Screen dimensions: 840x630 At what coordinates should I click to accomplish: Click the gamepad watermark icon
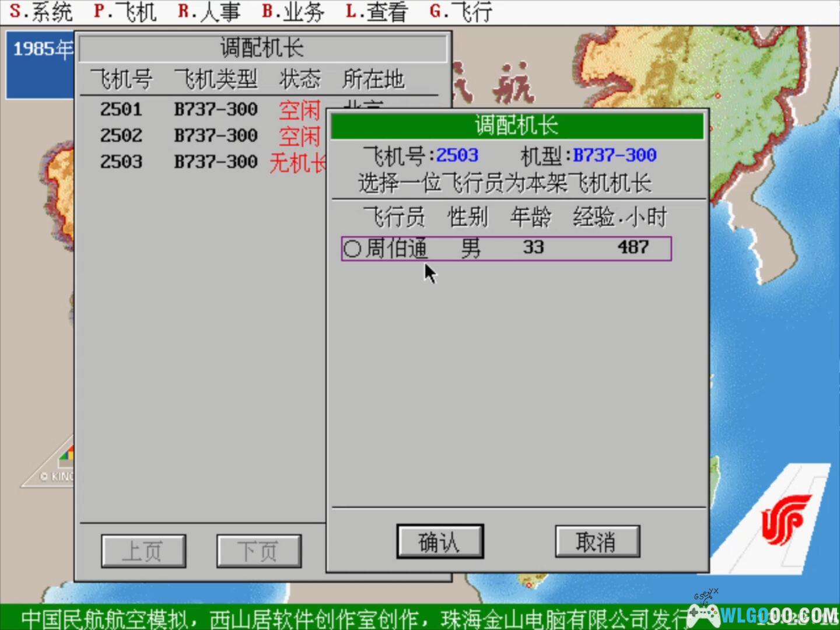click(x=704, y=614)
